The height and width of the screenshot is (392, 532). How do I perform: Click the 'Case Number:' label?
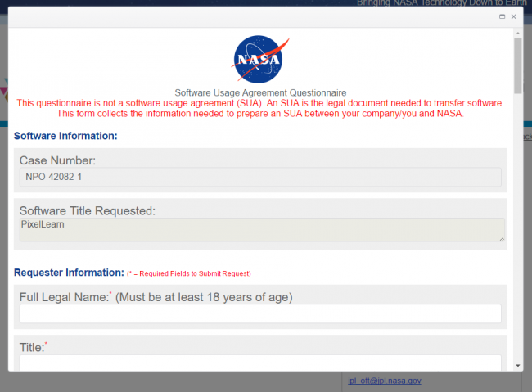pyautogui.click(x=57, y=160)
